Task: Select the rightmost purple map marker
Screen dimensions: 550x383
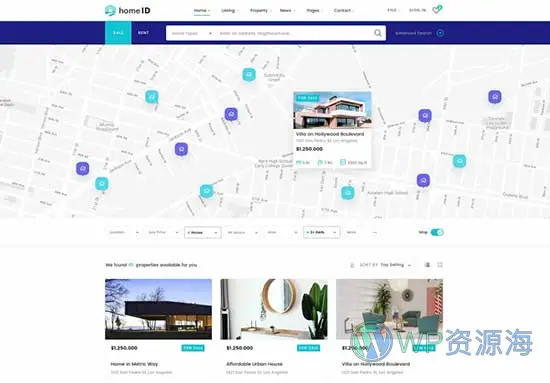Action: click(x=495, y=97)
